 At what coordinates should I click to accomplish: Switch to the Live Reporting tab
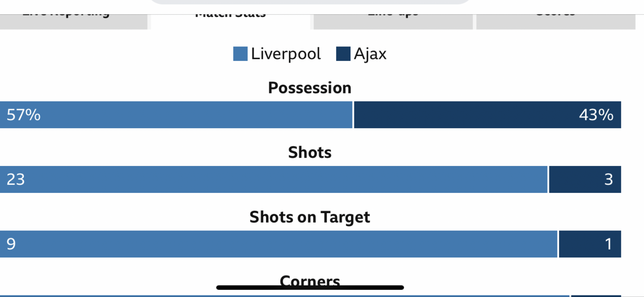point(73,22)
